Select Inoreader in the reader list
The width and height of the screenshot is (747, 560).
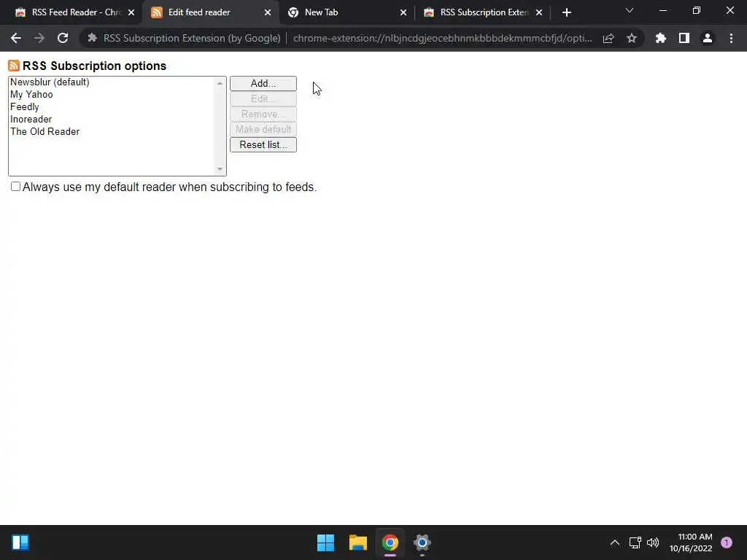(112, 119)
